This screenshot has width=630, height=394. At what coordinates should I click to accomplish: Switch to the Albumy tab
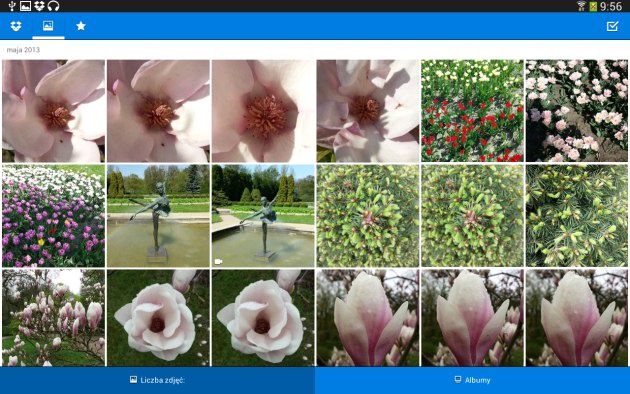(472, 380)
